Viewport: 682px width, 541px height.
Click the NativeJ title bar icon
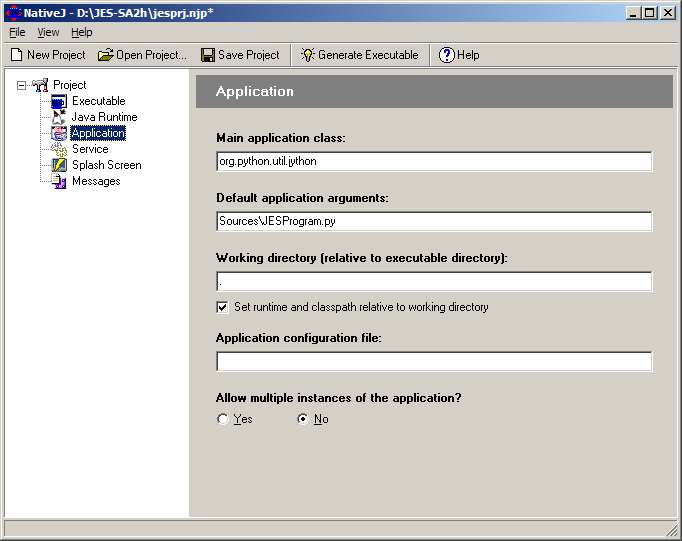pos(13,13)
